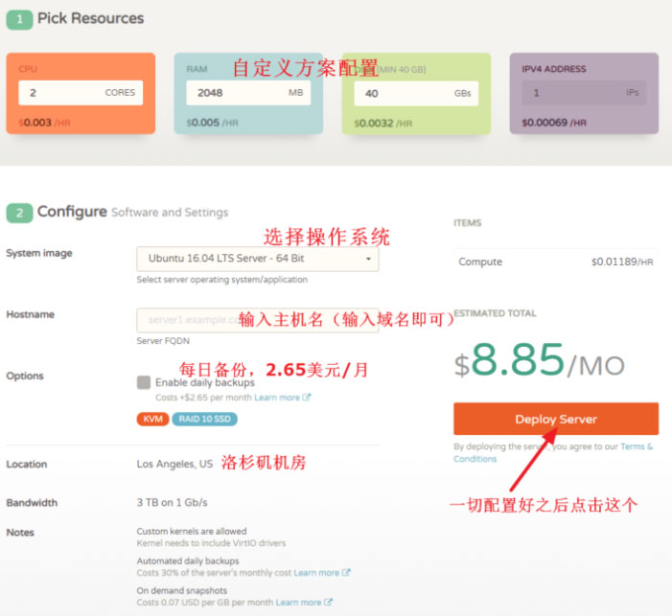
Task: Enable daily backups checkbox
Action: coord(144,382)
